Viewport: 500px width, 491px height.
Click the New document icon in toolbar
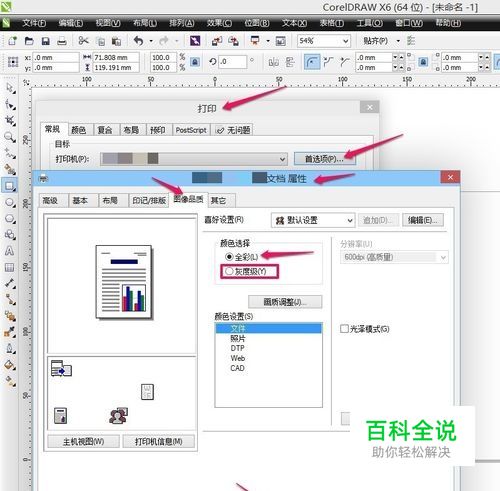[13, 41]
